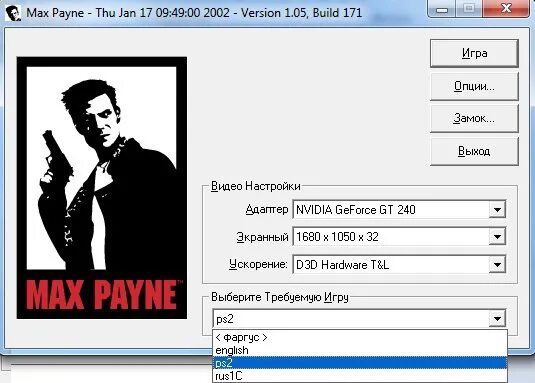Click the Max Payne title bar icon
The image size is (535, 383).
(x=13, y=13)
